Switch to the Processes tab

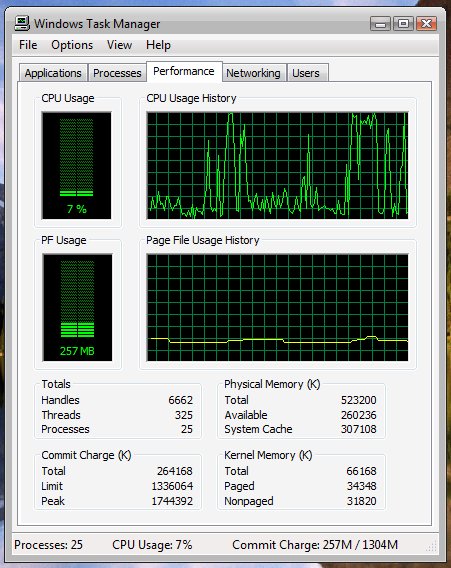[117, 73]
